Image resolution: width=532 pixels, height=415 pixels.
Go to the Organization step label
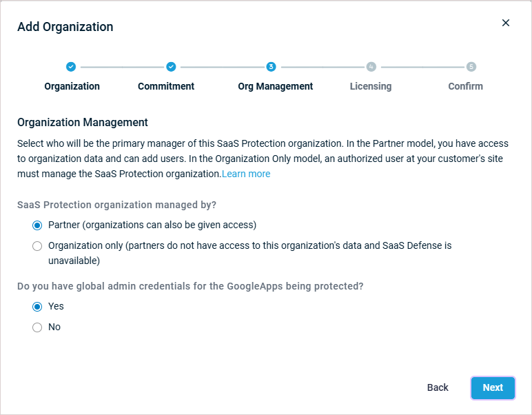coord(72,86)
